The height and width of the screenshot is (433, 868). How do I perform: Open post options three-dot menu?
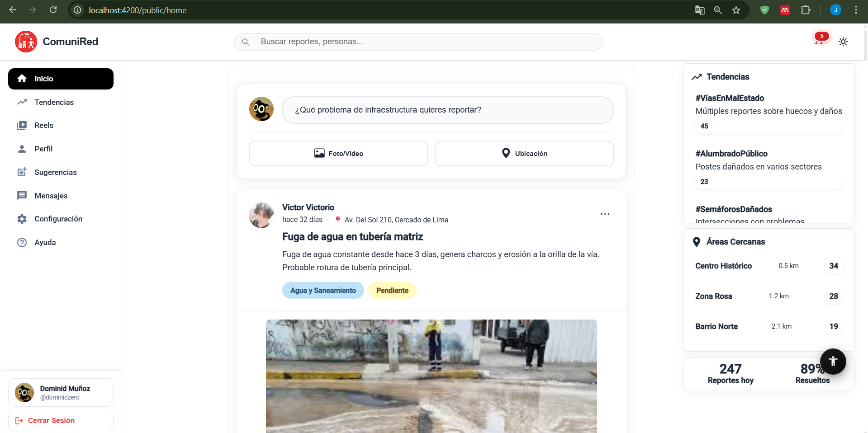(605, 214)
